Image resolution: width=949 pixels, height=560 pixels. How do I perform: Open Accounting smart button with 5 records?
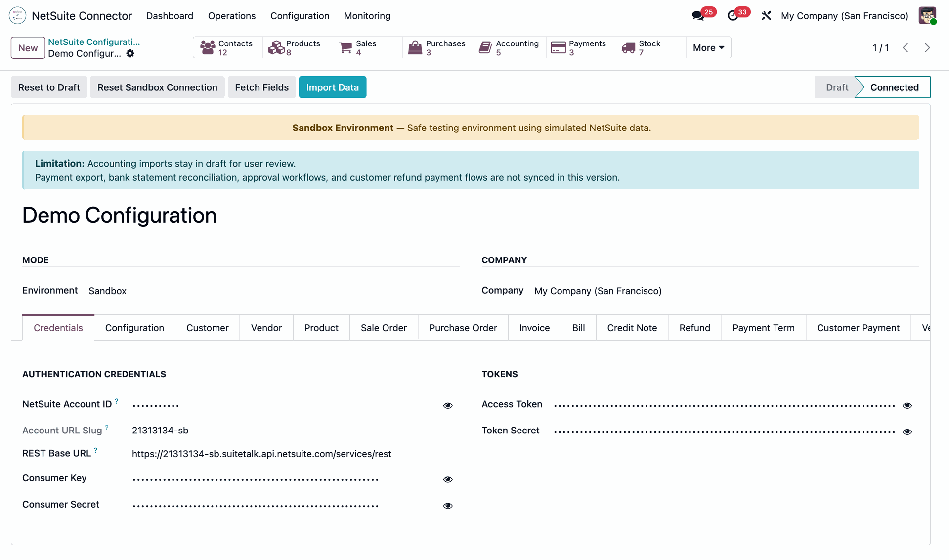[510, 48]
